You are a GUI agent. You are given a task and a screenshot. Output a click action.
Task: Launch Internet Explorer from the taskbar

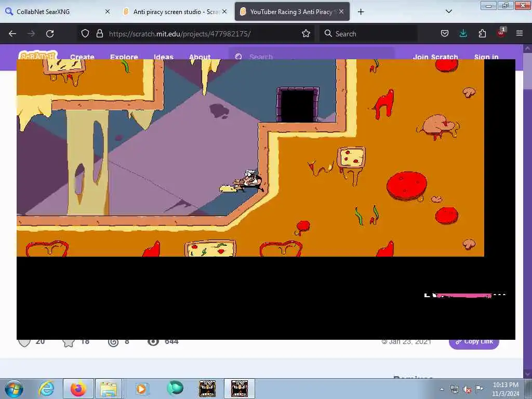click(x=46, y=389)
